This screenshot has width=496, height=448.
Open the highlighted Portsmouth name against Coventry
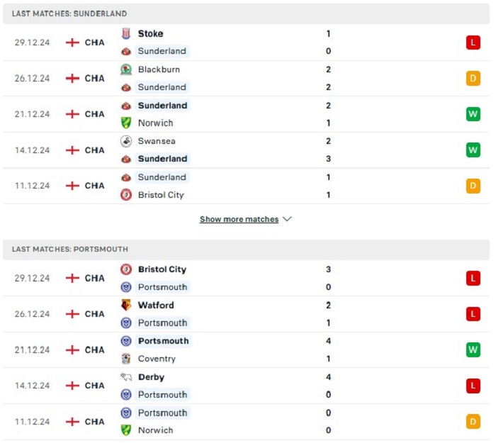(x=163, y=341)
